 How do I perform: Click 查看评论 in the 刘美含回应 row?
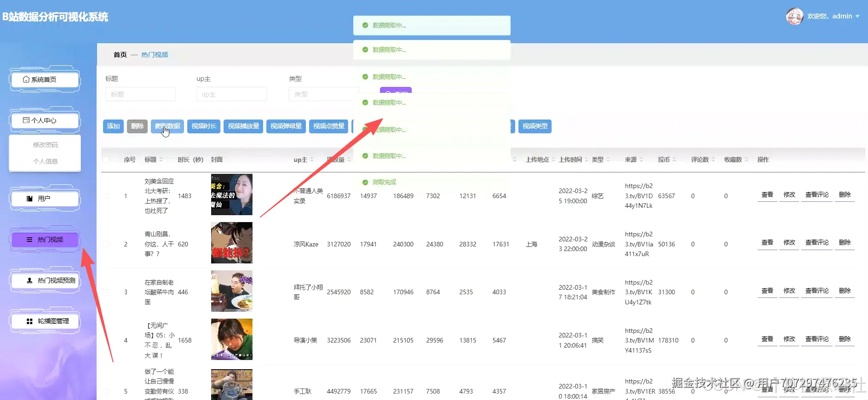(x=817, y=194)
